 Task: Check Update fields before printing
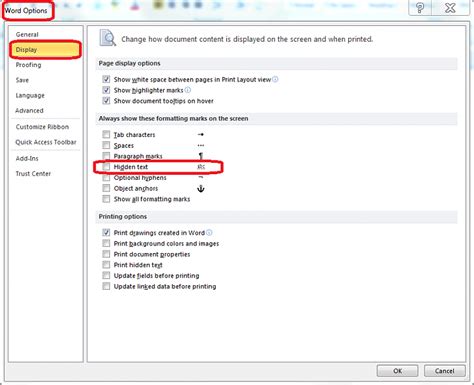pos(106,276)
